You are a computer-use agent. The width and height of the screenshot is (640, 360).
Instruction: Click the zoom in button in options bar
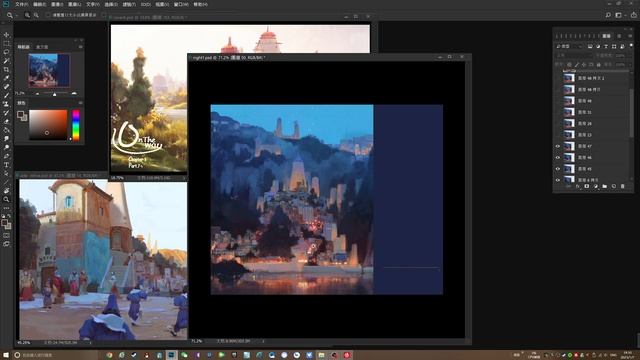point(27,15)
